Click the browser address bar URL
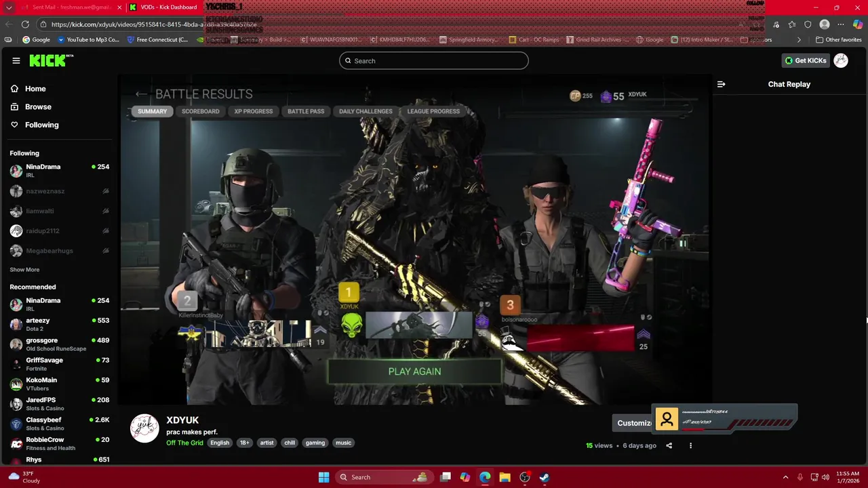868x488 pixels. tap(154, 24)
